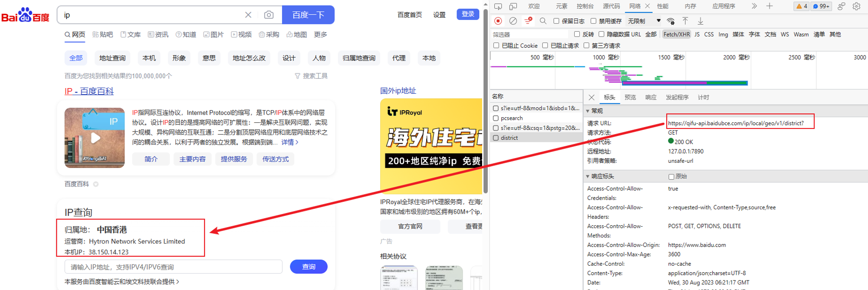Check the 第三方请求 filter checkbox

click(x=586, y=46)
